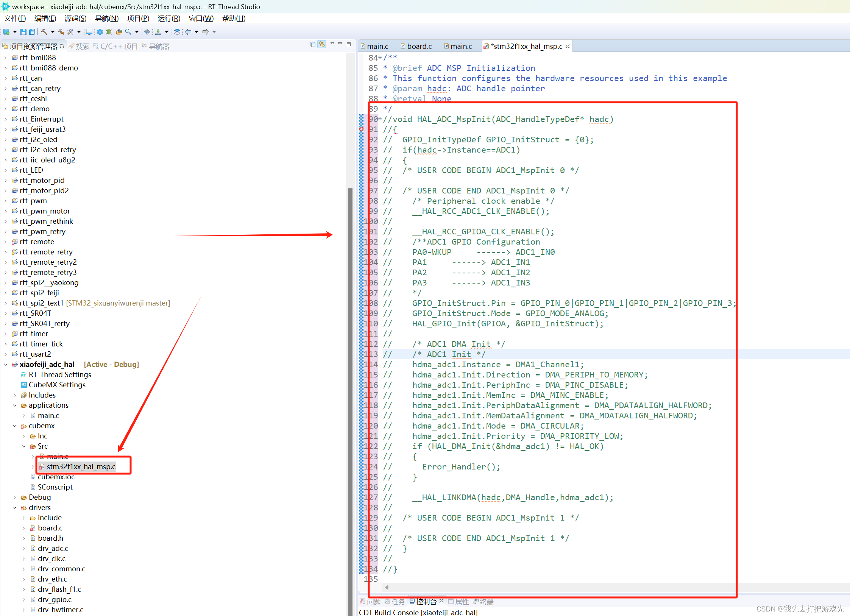Click the download program arrow icon

[158, 32]
